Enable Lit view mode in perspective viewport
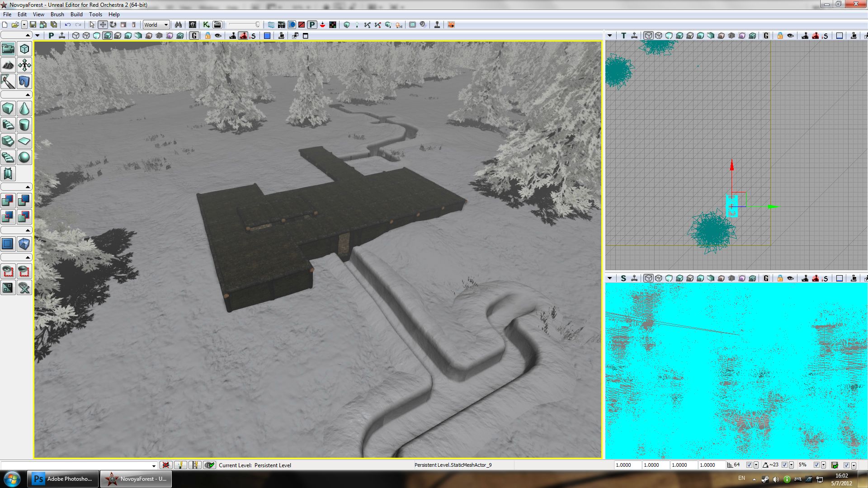Image resolution: width=868 pixels, height=488 pixels. coord(107,36)
